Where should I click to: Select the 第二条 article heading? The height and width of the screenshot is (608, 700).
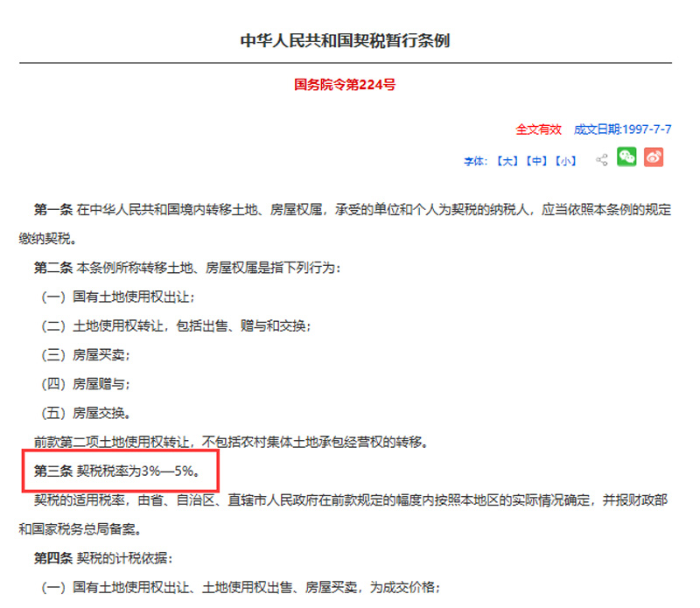pos(53,268)
